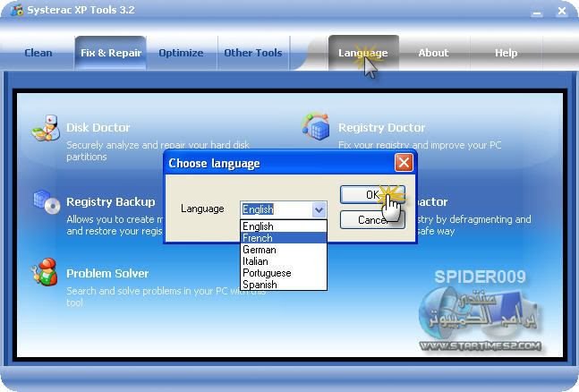Image resolution: width=579 pixels, height=392 pixels.
Task: Click the Problem Solver title
Action: pos(107,273)
